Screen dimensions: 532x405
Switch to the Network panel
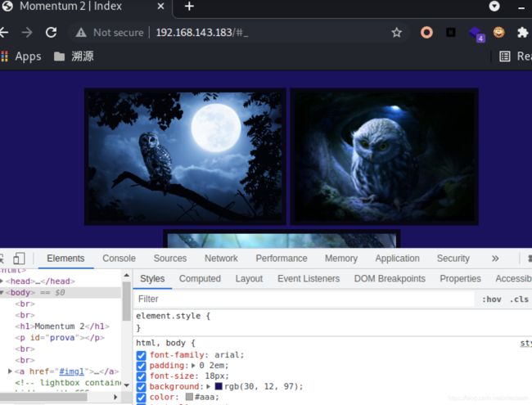click(221, 259)
